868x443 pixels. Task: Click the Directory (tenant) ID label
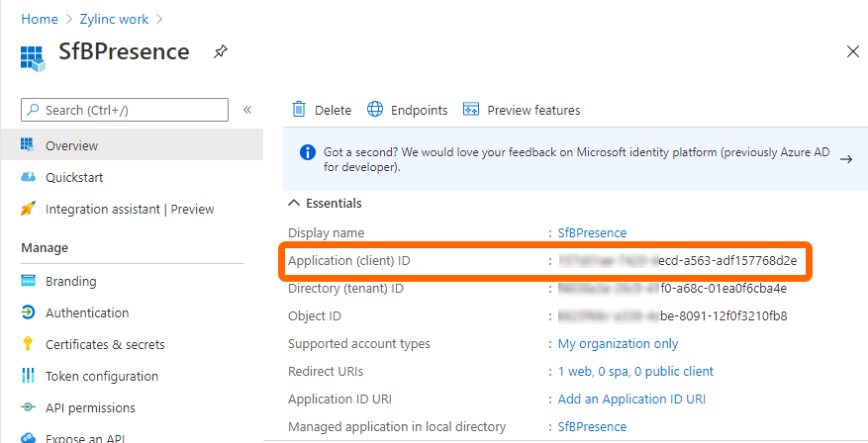coord(345,288)
